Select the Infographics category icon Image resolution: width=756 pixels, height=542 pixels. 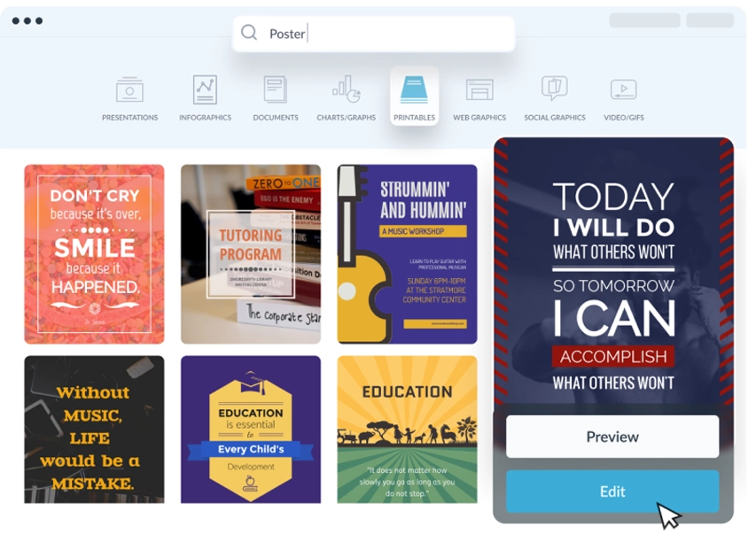click(x=205, y=89)
